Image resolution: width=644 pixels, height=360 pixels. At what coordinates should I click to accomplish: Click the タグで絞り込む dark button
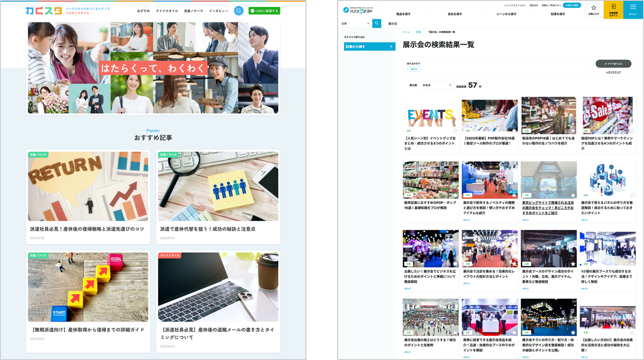pyautogui.click(x=613, y=64)
